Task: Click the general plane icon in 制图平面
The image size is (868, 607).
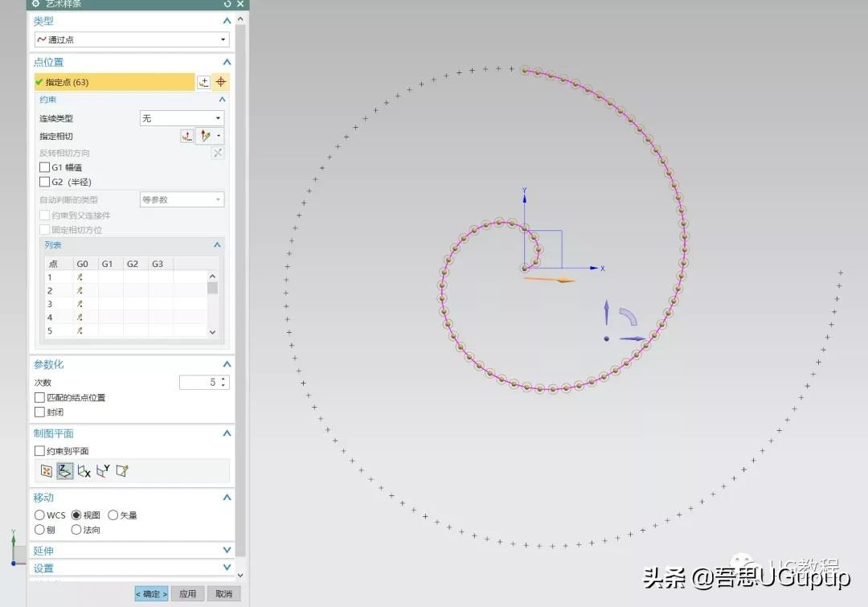Action: pyautogui.click(x=122, y=471)
